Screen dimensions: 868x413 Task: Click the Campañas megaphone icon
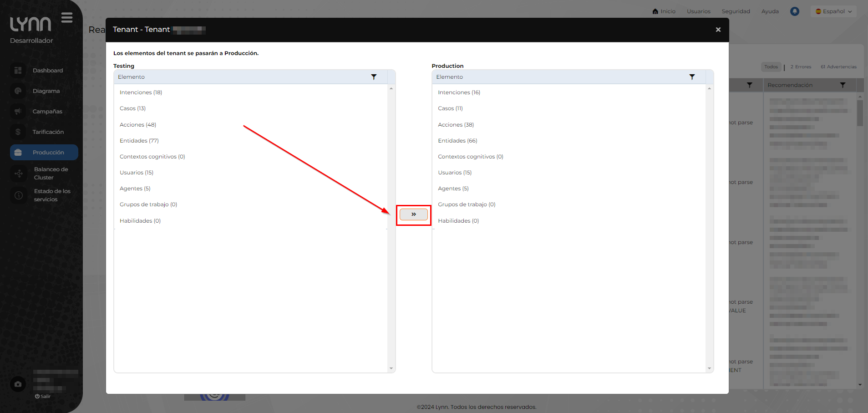18,112
